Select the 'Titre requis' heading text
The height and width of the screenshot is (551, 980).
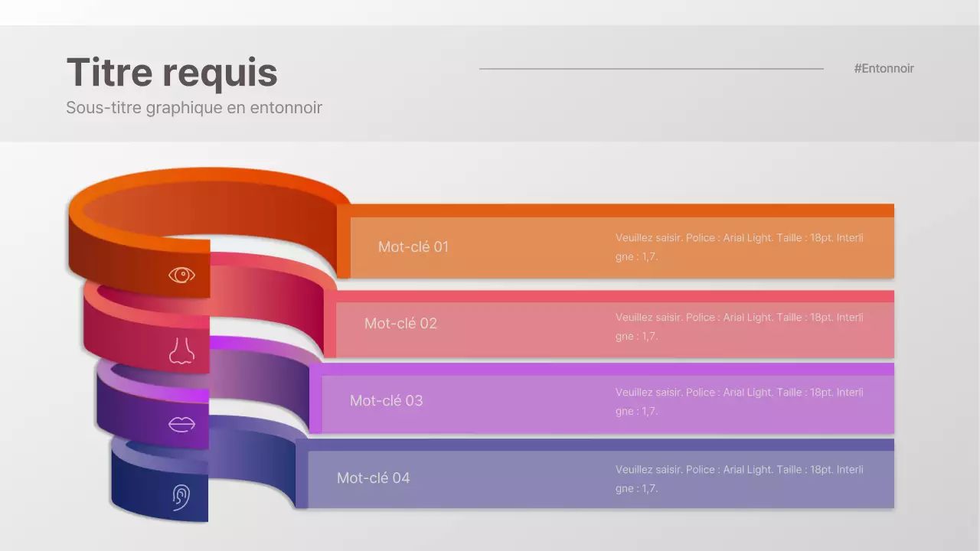(171, 72)
